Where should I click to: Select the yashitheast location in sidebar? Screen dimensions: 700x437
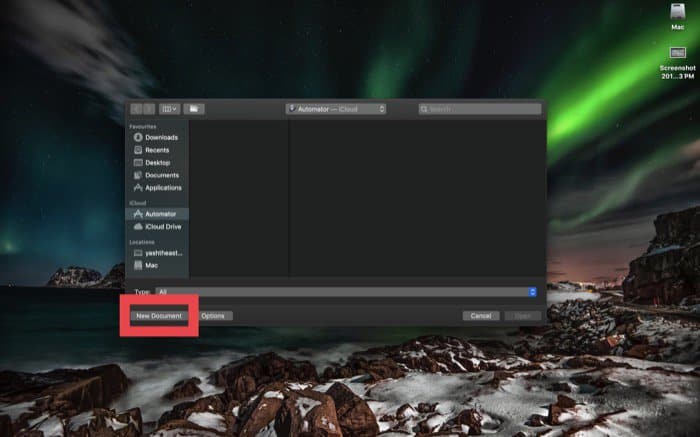[x=163, y=253]
